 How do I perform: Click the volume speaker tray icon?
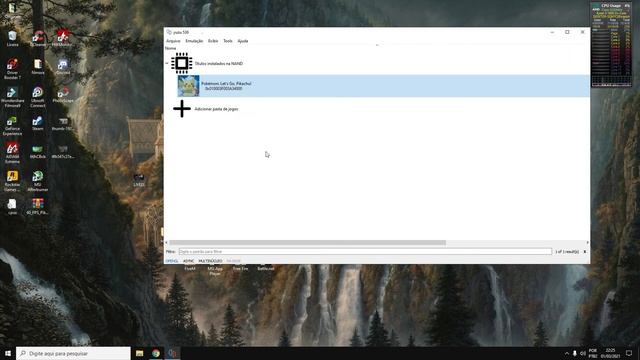click(582, 353)
